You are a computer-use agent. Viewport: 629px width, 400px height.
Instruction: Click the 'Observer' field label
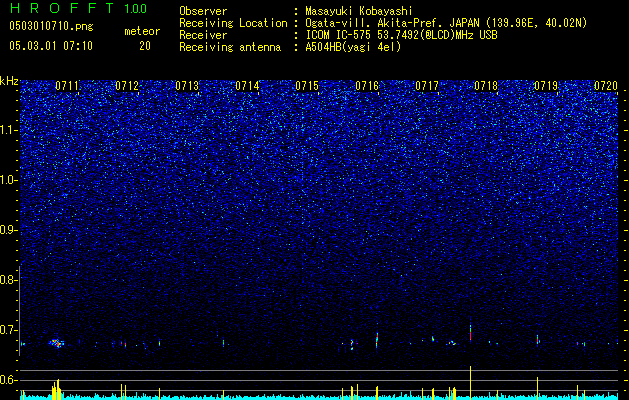pyautogui.click(x=203, y=11)
